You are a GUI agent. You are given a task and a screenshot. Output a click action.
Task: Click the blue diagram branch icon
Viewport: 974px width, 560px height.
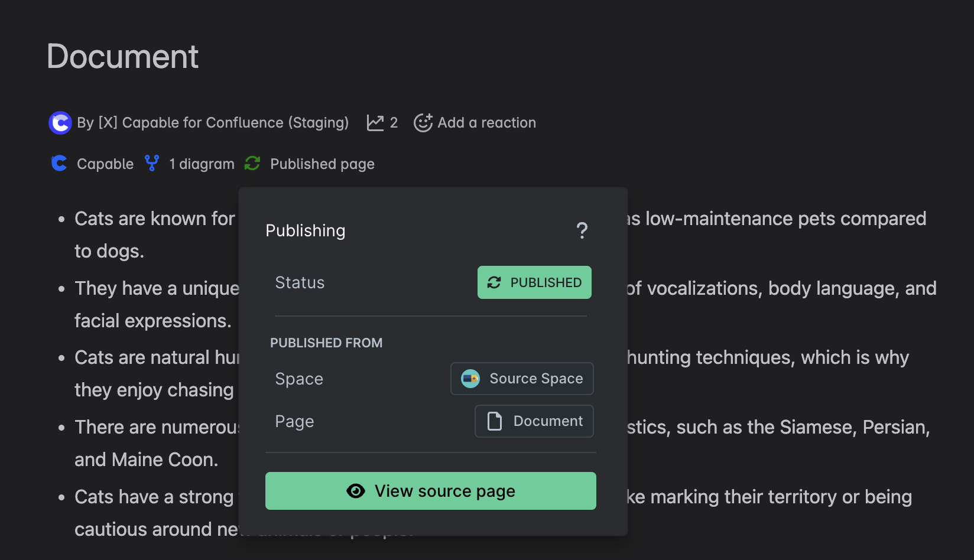coord(152,164)
